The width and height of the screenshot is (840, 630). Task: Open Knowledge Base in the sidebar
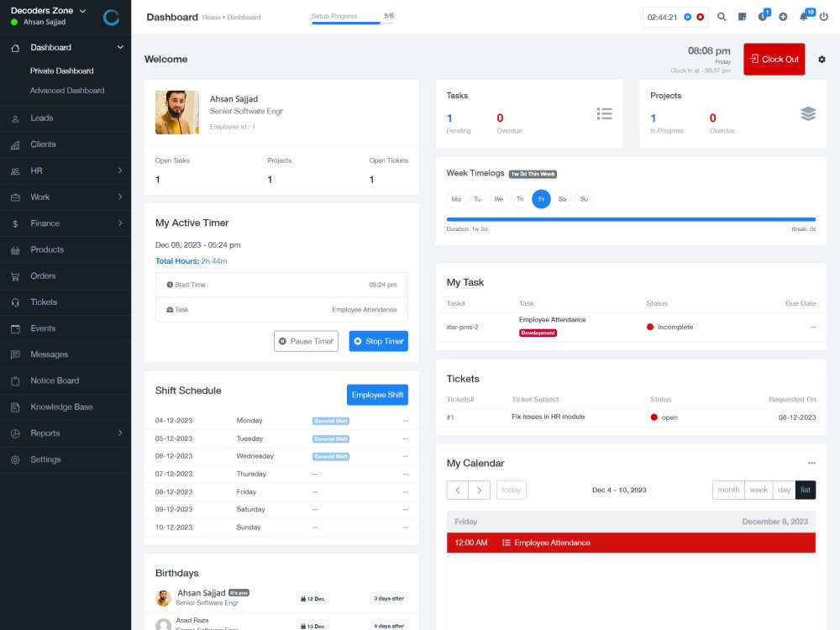point(66,407)
